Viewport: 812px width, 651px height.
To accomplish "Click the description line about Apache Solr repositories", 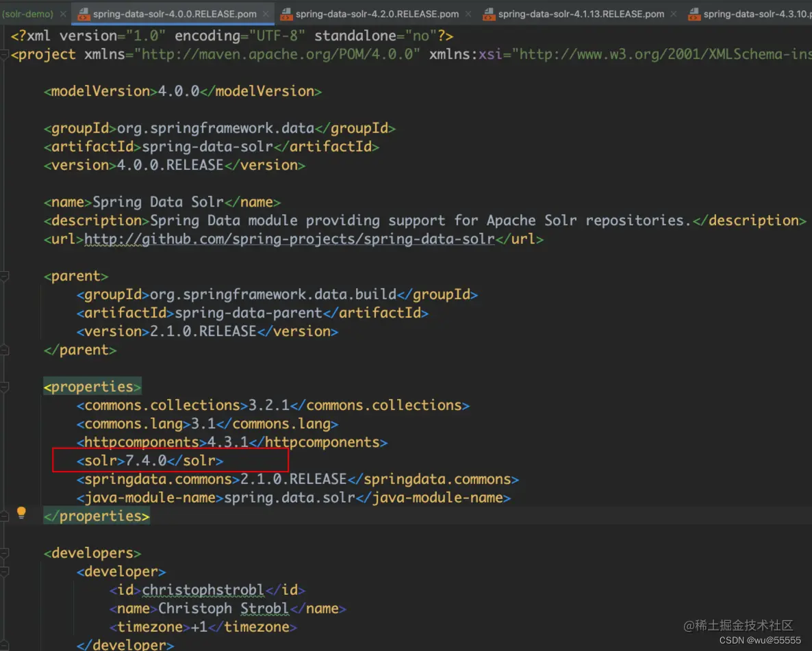I will (x=425, y=220).
